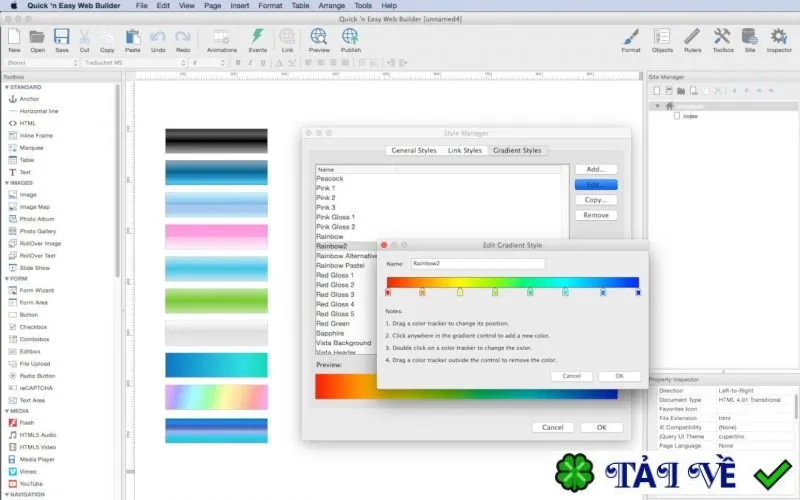The image size is (800, 500).
Task: Open the Animations toolbar icon
Action: (x=221, y=40)
